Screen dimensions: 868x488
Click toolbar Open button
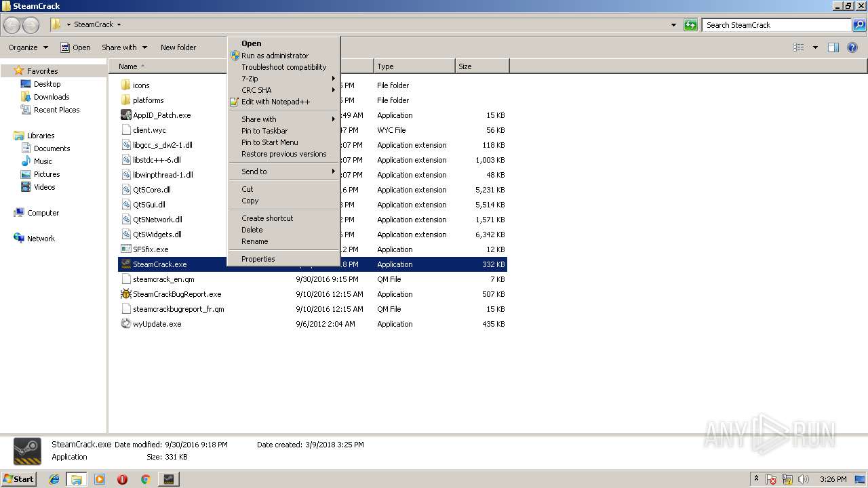(75, 47)
